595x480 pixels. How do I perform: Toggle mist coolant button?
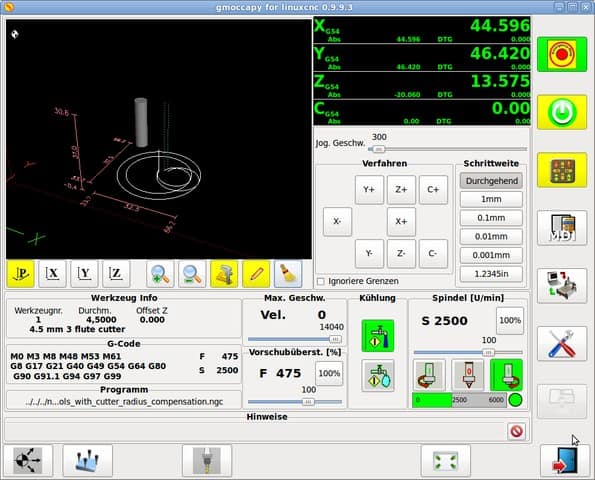tap(378, 376)
